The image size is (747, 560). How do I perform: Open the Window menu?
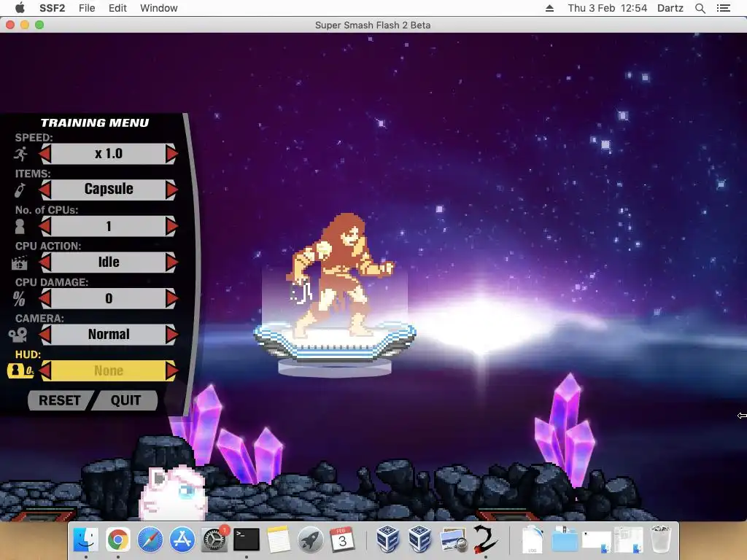tap(158, 8)
